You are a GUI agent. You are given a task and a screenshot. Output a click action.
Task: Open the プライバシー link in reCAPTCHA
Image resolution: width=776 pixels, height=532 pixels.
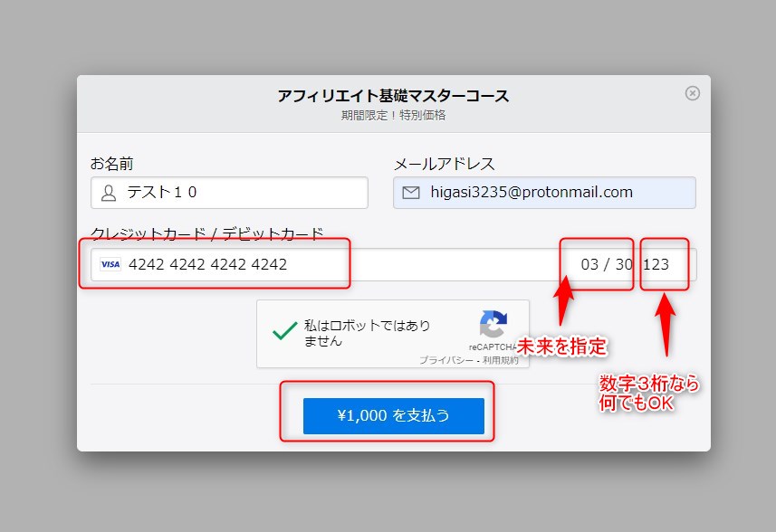[445, 360]
